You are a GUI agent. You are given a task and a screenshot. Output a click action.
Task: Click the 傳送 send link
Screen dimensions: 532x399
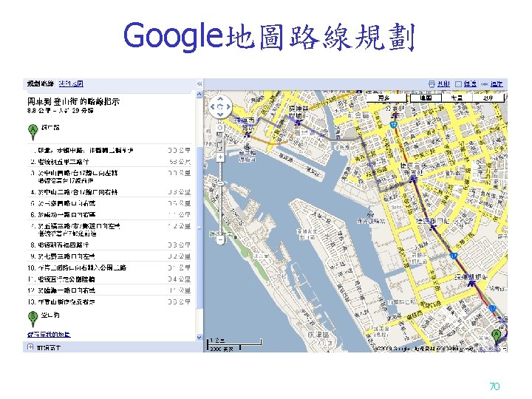pos(470,83)
